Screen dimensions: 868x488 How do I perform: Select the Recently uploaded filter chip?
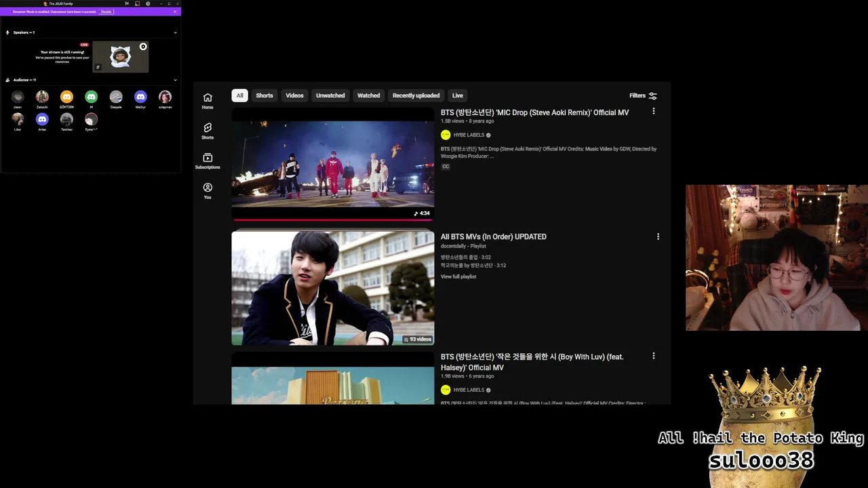click(x=416, y=96)
